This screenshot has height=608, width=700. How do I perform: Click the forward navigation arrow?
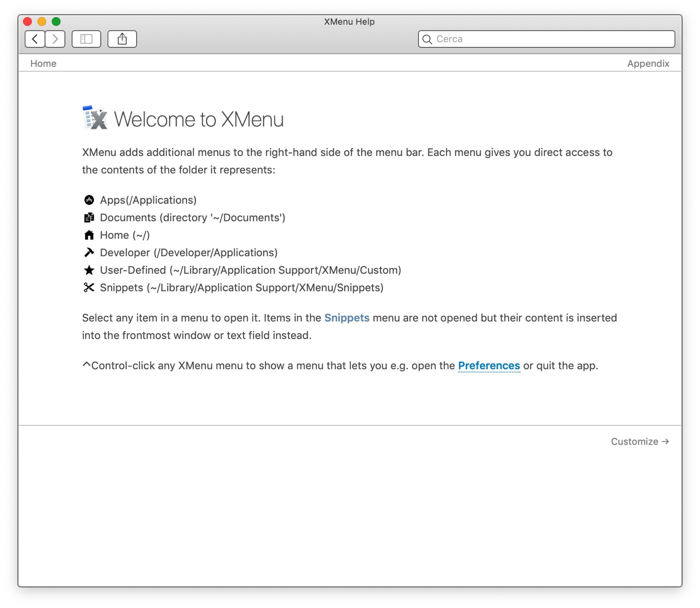55,39
